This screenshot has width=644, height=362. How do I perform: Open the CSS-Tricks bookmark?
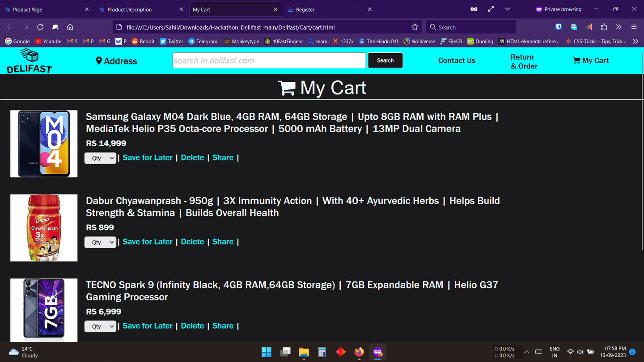pyautogui.click(x=596, y=41)
